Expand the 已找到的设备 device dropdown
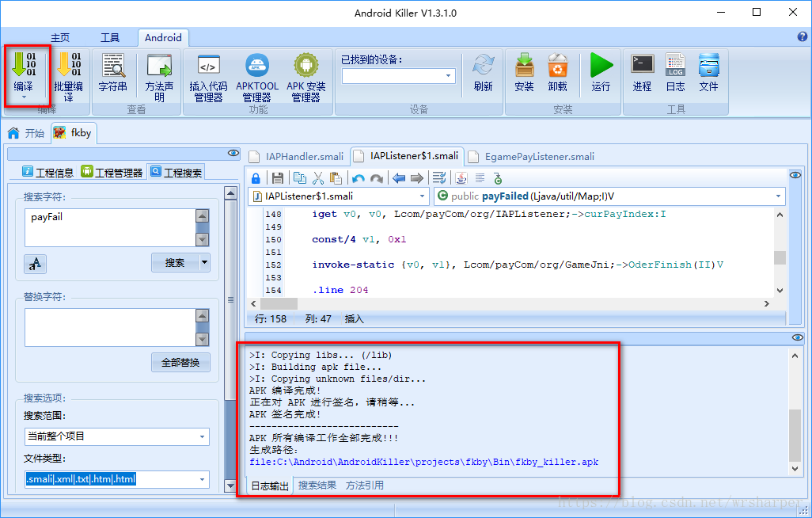The width and height of the screenshot is (812, 518). [449, 76]
